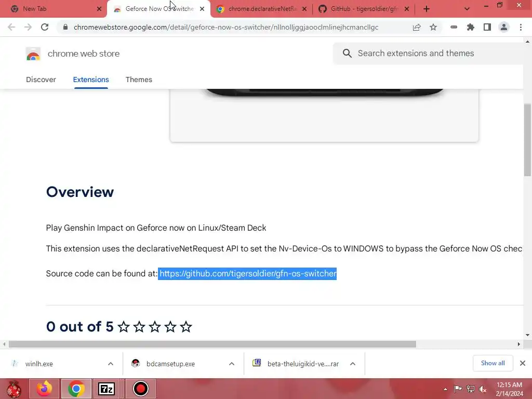Screen dimensions: 532x399
Task: Click the address bar URL
Action: pyautogui.click(x=225, y=27)
